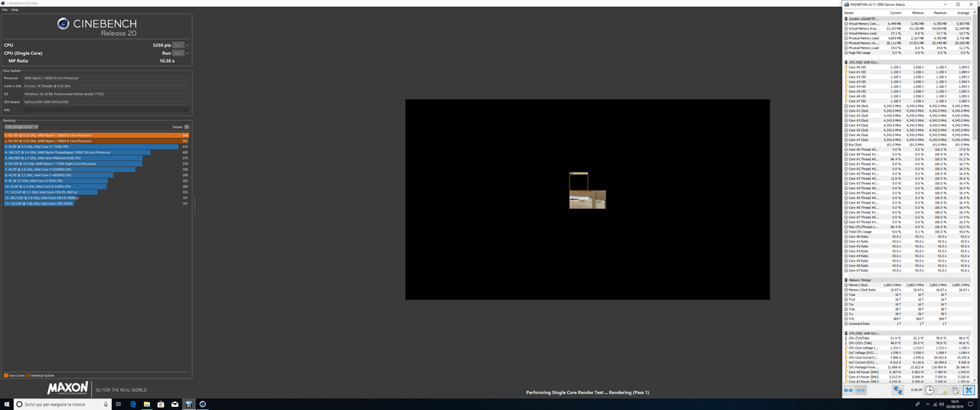This screenshot has height=410, width=980.
Task: Select the Page File Usage sensor row
Action: [908, 53]
